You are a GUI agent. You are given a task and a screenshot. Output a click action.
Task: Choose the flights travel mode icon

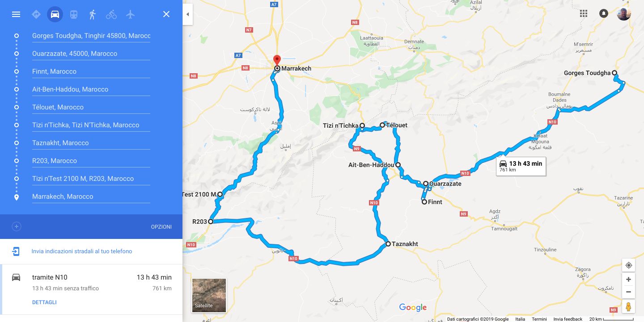(x=130, y=14)
